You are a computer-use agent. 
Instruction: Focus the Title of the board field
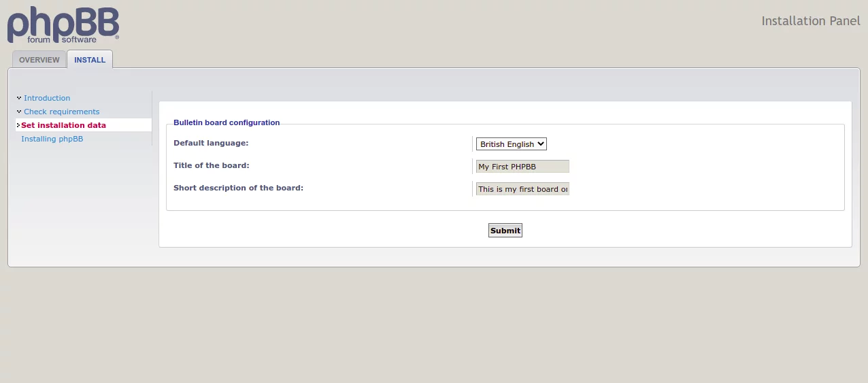point(522,167)
